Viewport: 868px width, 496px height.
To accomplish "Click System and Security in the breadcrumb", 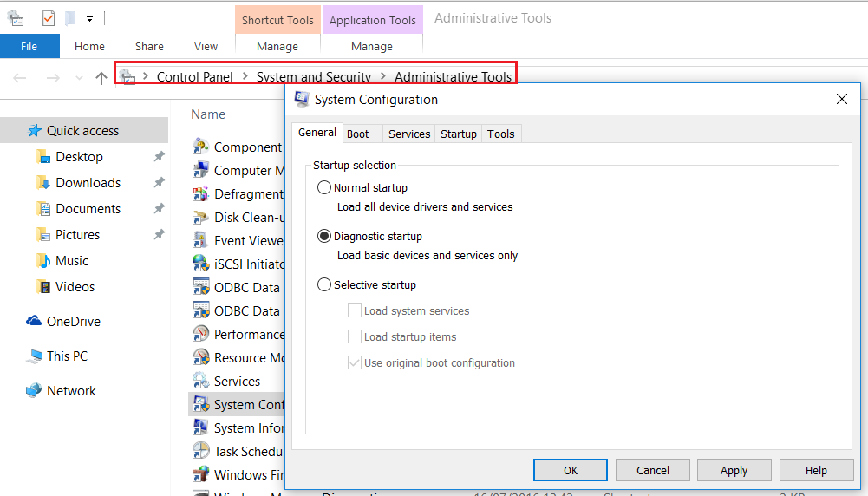I will click(x=314, y=76).
